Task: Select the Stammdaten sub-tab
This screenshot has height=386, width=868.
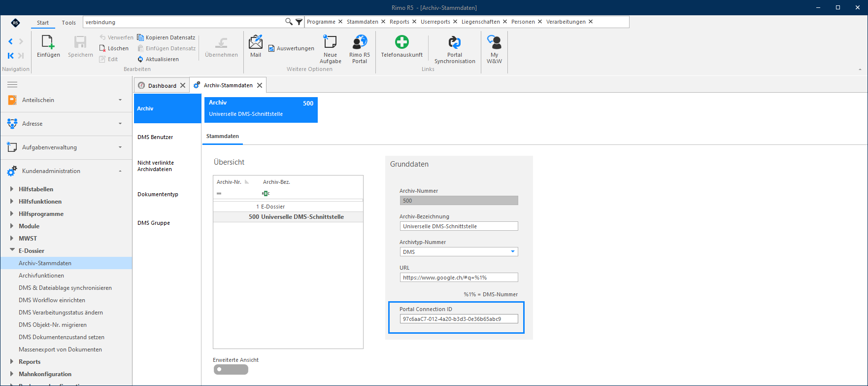Action: pyautogui.click(x=223, y=136)
